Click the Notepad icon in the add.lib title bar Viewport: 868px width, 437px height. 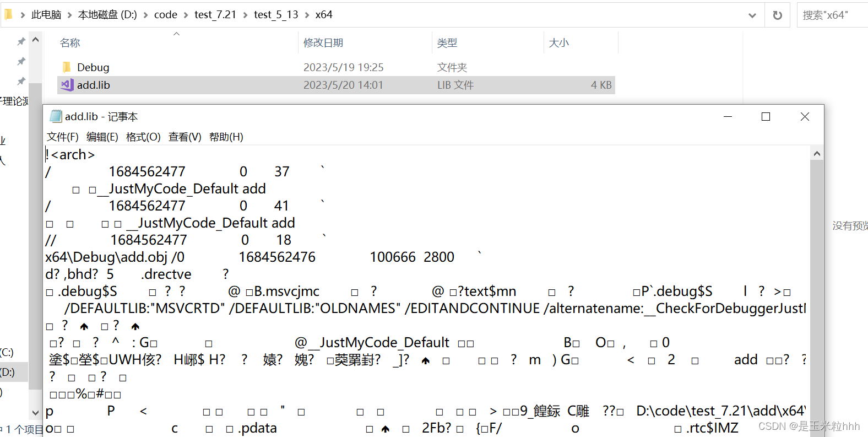pos(56,116)
